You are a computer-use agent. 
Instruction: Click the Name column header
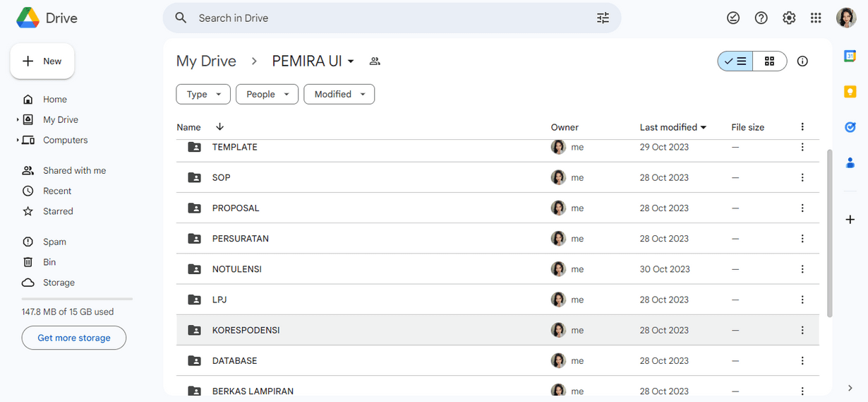(x=188, y=127)
